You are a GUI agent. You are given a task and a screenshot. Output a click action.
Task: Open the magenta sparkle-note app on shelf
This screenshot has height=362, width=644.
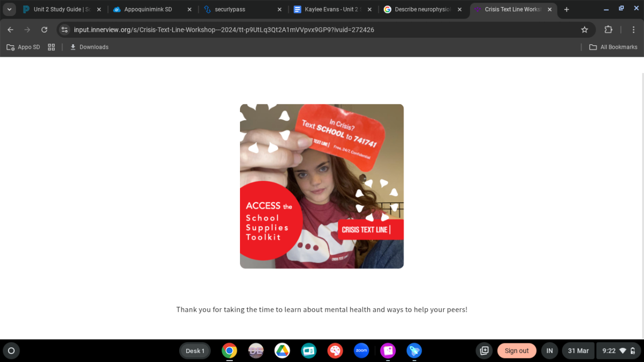(388, 350)
